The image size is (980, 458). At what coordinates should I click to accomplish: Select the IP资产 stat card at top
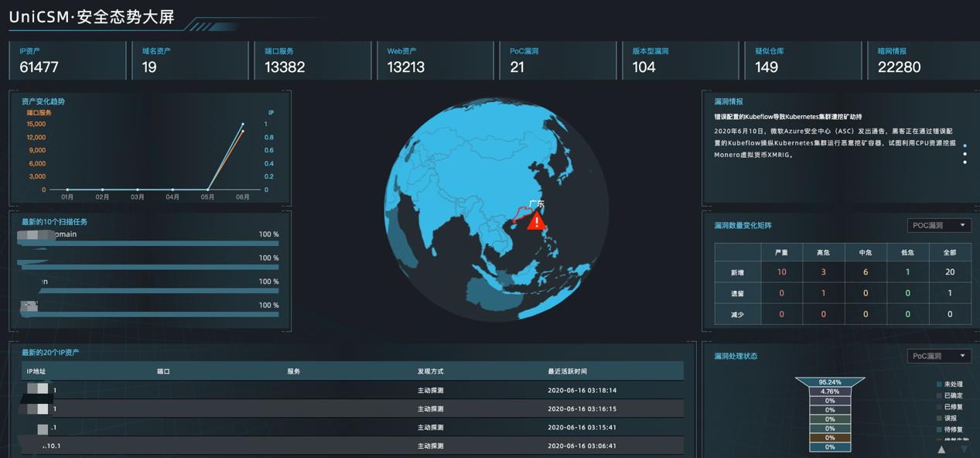[67, 60]
